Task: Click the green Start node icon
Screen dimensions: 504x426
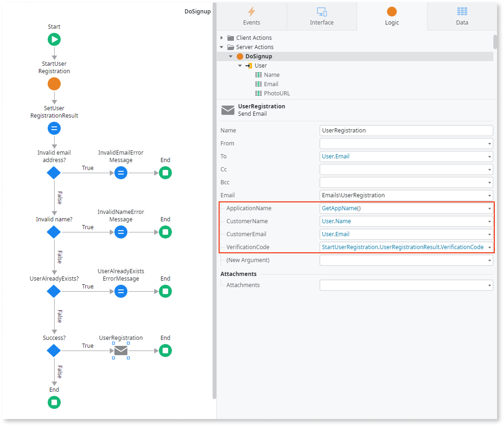Action: (54, 39)
